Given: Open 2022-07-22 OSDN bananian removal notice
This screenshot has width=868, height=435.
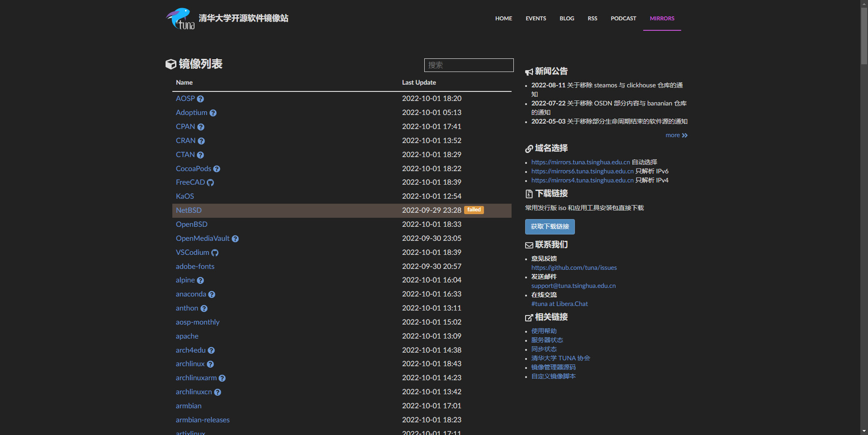Looking at the screenshot, I should point(609,108).
